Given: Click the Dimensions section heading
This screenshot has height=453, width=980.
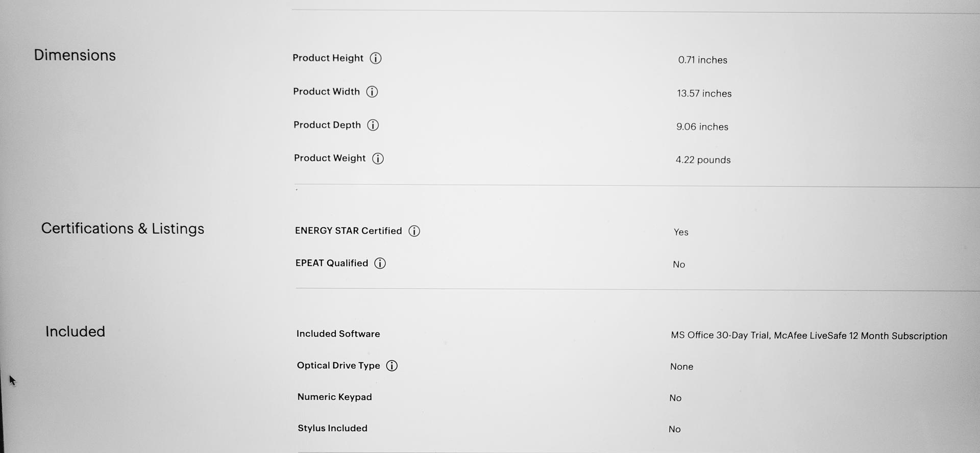Looking at the screenshot, I should pos(75,55).
